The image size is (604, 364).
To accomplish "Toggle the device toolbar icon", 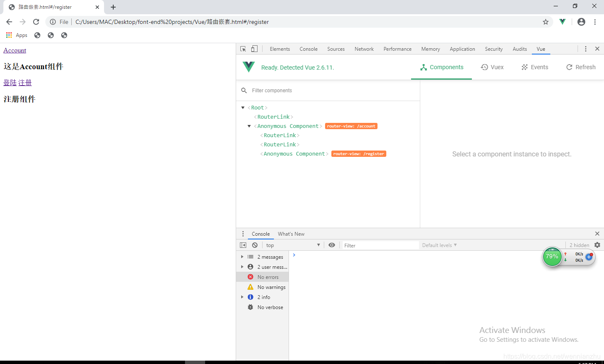I will point(254,49).
